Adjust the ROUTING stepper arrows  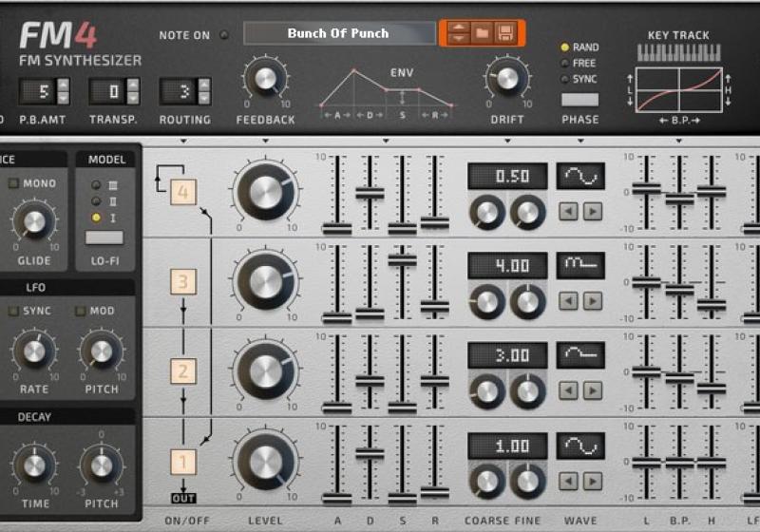click(203, 91)
